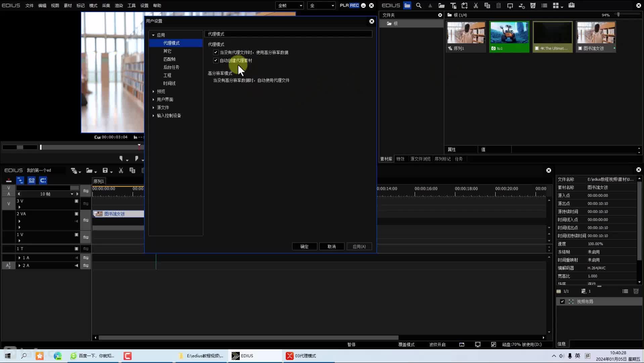
Task: Open the 文件 menu
Action: point(30,5)
